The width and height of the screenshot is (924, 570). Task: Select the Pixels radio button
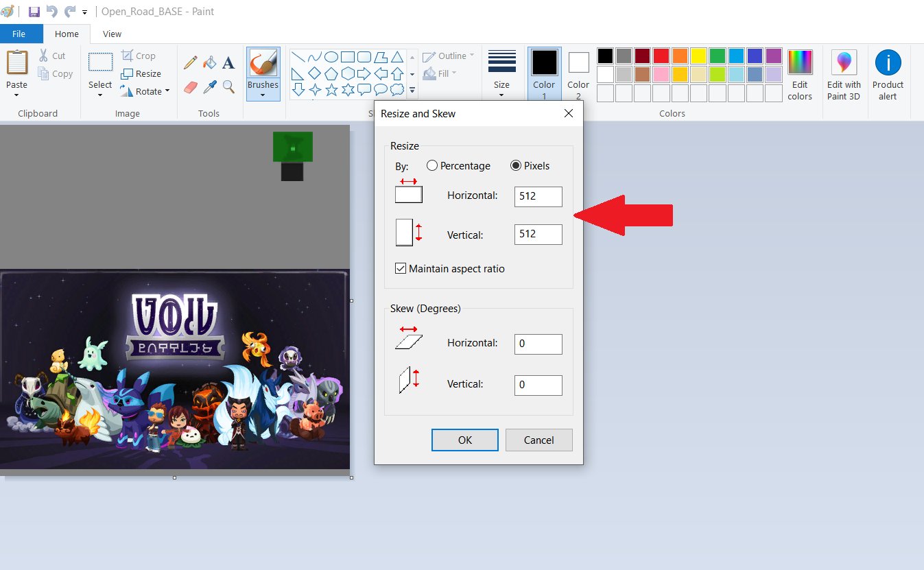click(516, 166)
